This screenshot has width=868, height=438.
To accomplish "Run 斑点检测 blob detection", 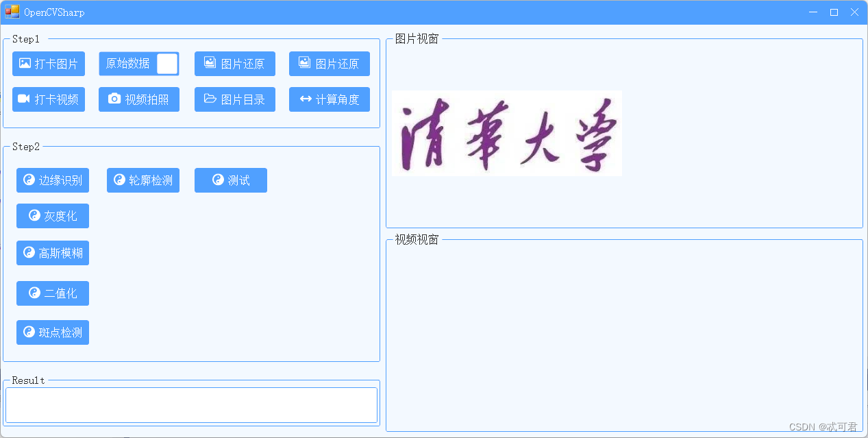I will 52,332.
